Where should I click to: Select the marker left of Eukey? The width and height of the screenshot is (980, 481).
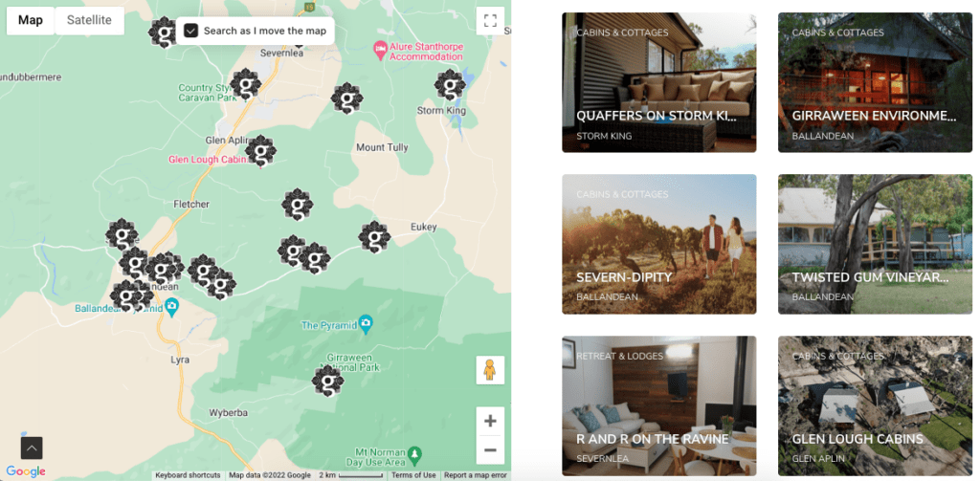click(x=374, y=237)
